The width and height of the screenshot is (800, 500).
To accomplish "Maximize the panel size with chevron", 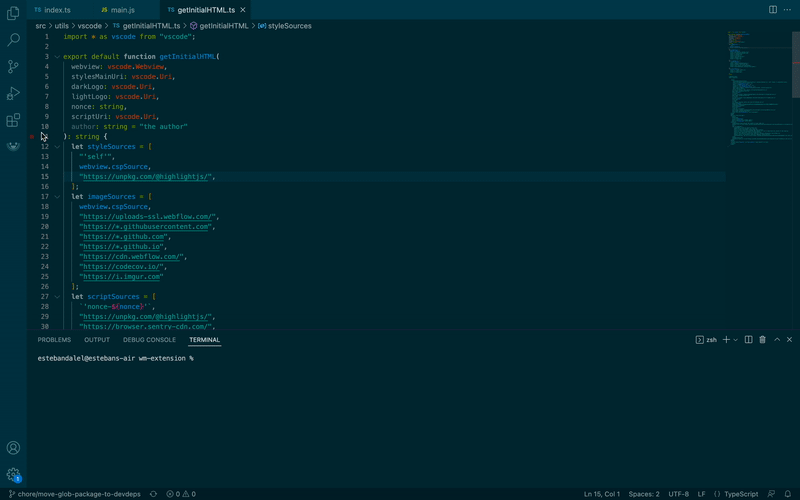I will [776, 340].
